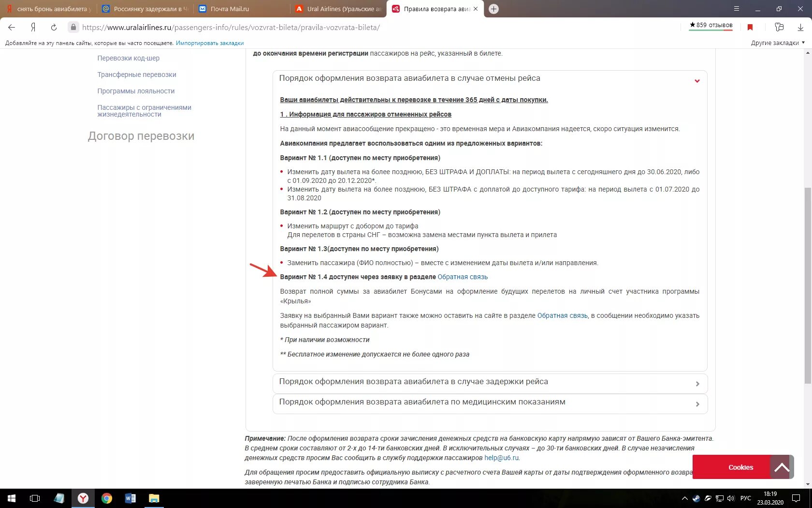Open Перевозки код-шер sidebar link
The height and width of the screenshot is (508, 812).
[x=128, y=58]
